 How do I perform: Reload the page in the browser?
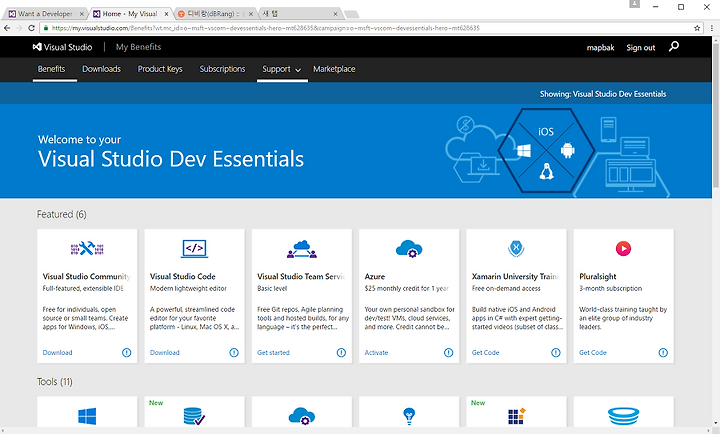[x=31, y=28]
